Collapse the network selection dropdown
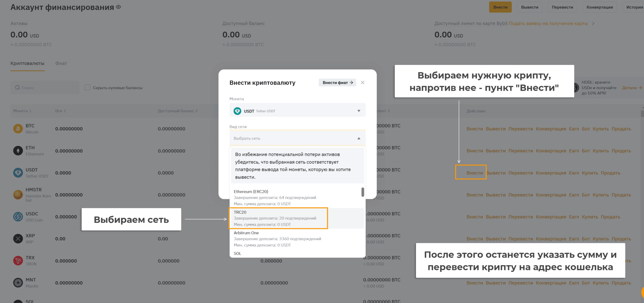The image size is (644, 303). point(358,138)
